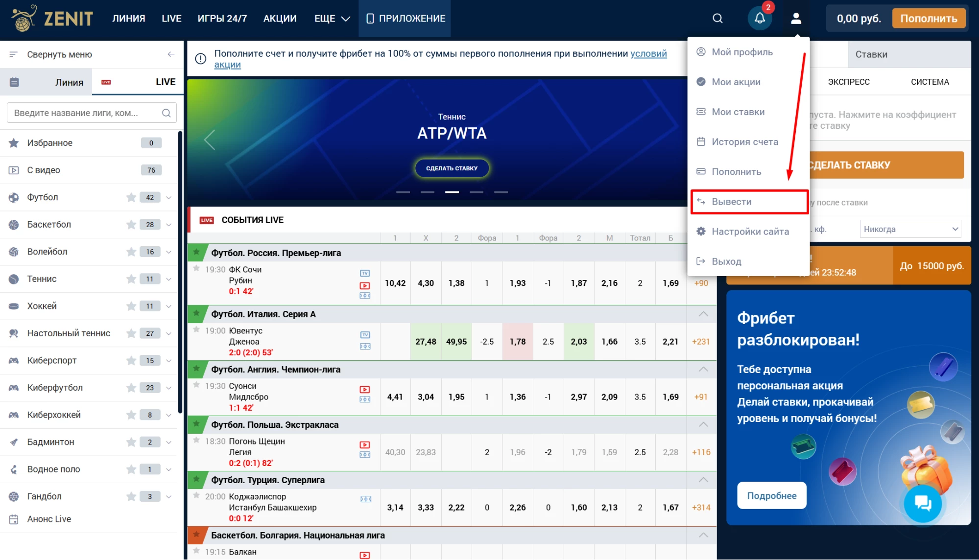
Task: Open the ЕЩЕ dropdown in top navigation
Action: coord(331,18)
